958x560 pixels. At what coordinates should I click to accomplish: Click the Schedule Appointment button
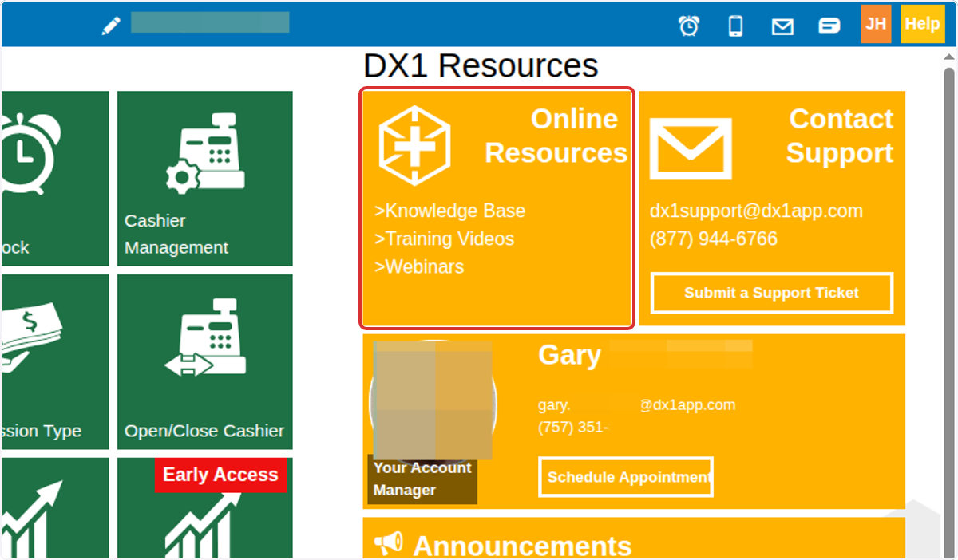pyautogui.click(x=626, y=477)
